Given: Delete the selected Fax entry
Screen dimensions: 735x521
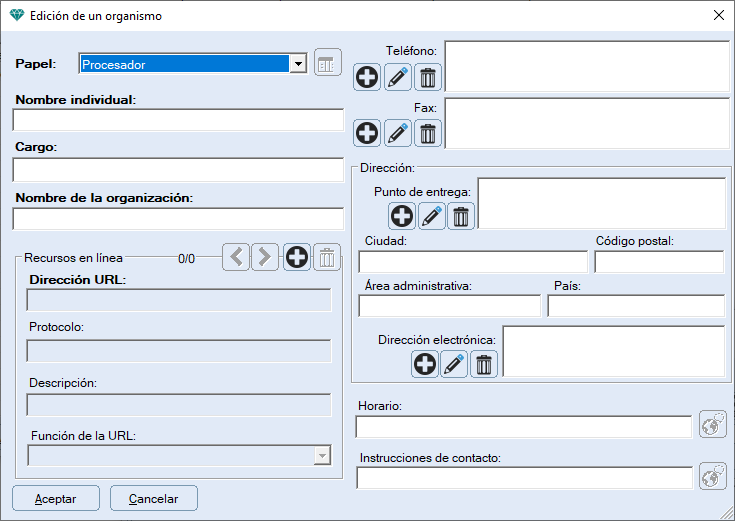Looking at the screenshot, I should [x=428, y=133].
